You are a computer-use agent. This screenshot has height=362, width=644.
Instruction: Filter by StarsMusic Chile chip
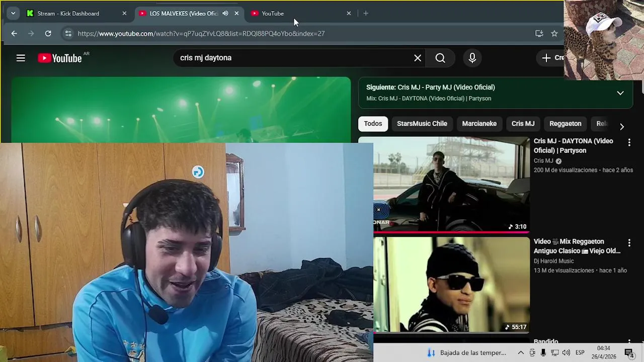click(x=422, y=124)
